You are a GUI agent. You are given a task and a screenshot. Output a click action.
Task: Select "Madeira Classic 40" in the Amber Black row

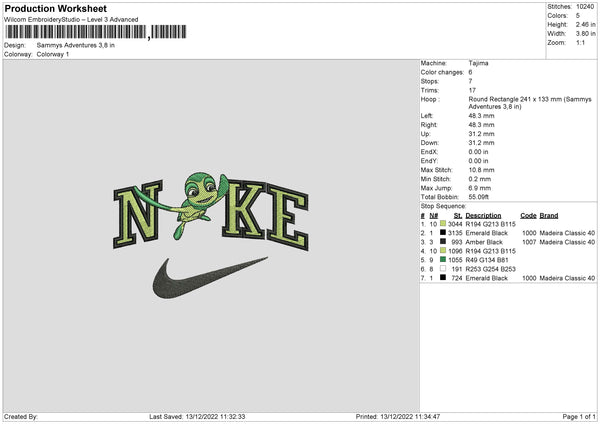[x=567, y=242]
